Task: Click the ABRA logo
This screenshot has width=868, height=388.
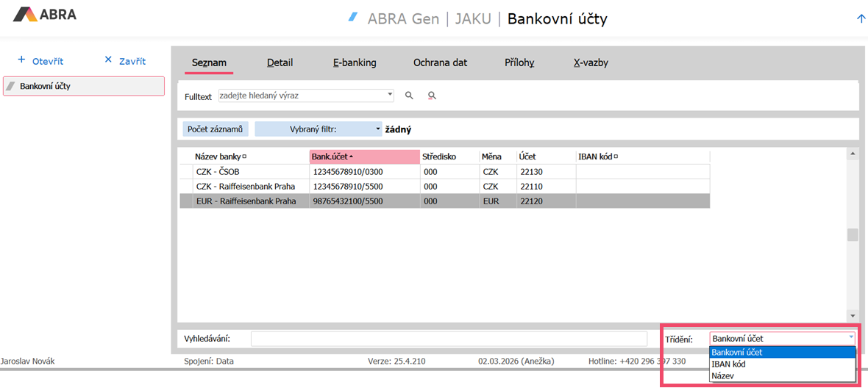Action: (45, 15)
